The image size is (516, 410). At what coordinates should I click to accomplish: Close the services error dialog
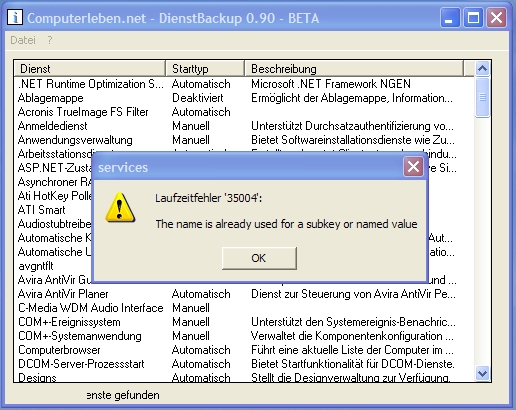click(x=413, y=167)
